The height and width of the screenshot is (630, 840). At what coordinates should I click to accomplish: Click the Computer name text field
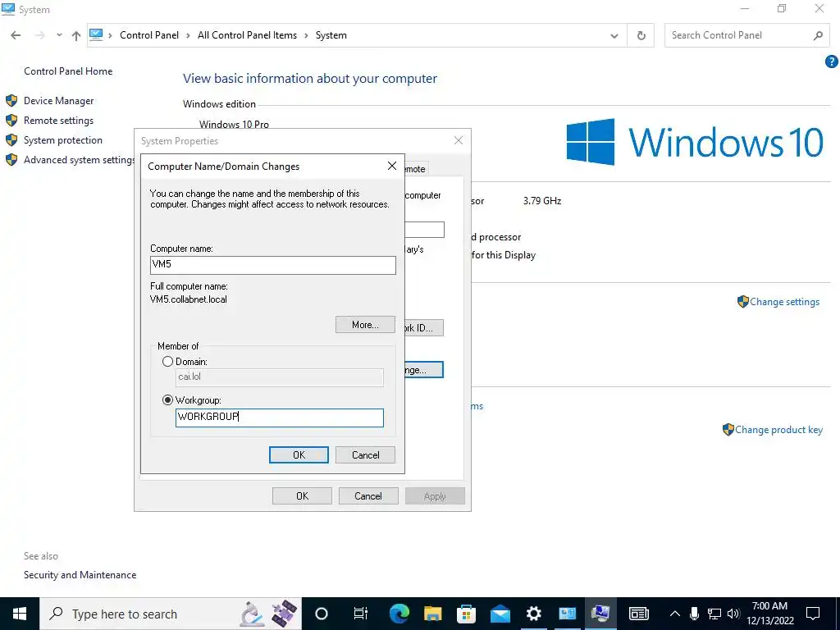[x=273, y=265]
